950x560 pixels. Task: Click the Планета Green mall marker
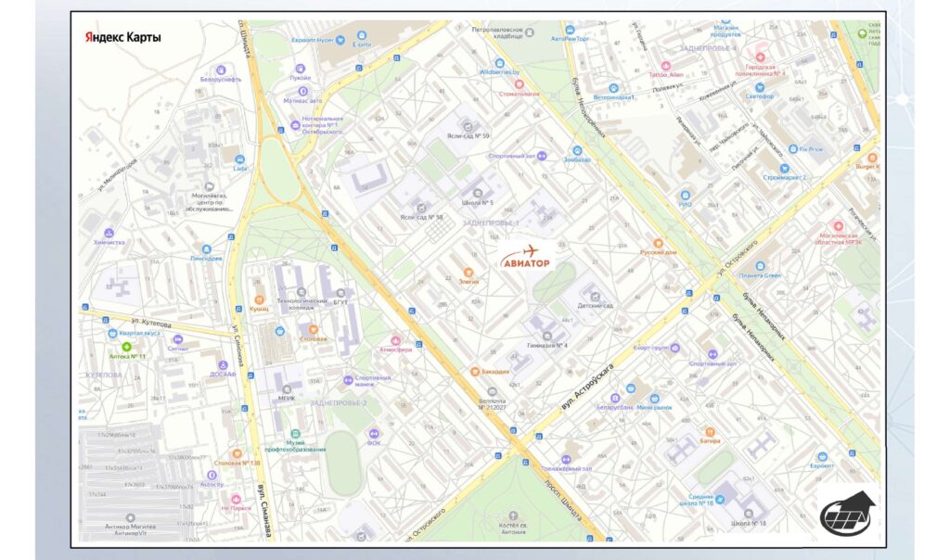click(760, 266)
